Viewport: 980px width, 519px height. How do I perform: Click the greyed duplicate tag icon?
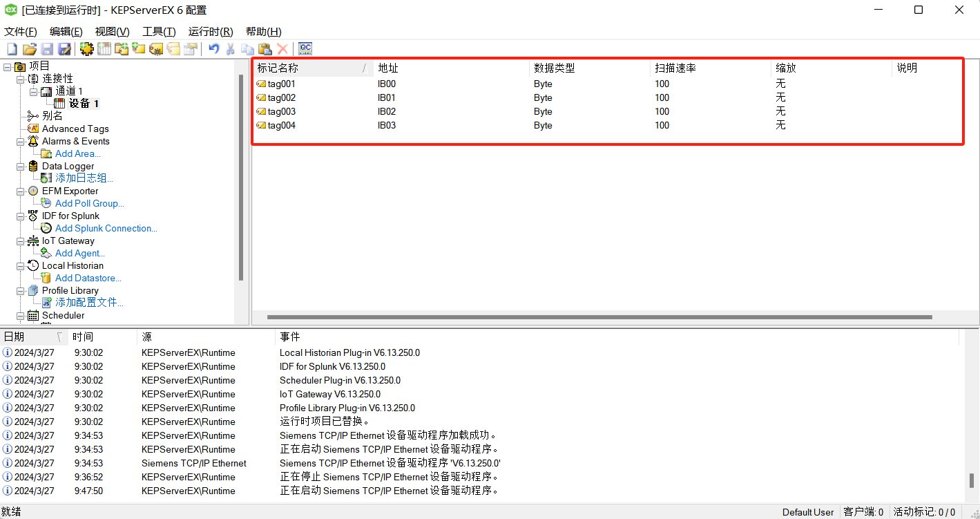pos(173,49)
